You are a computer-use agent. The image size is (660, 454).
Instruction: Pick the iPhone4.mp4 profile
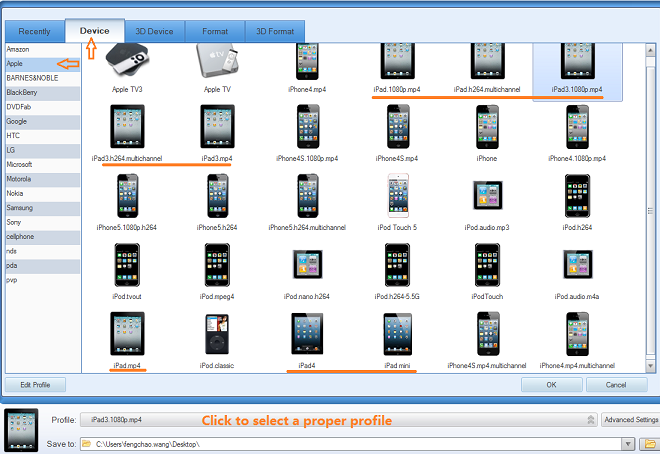307,61
